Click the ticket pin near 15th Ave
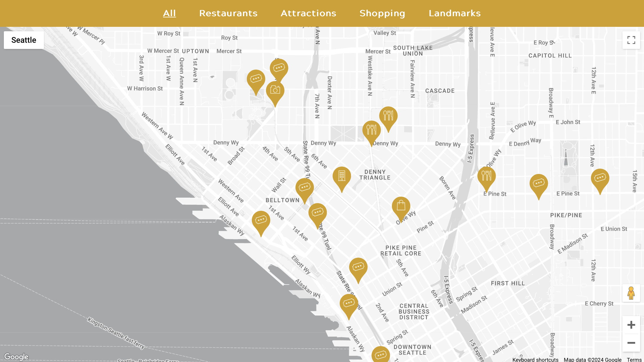Image resolution: width=644 pixels, height=362 pixels. pyautogui.click(x=600, y=178)
